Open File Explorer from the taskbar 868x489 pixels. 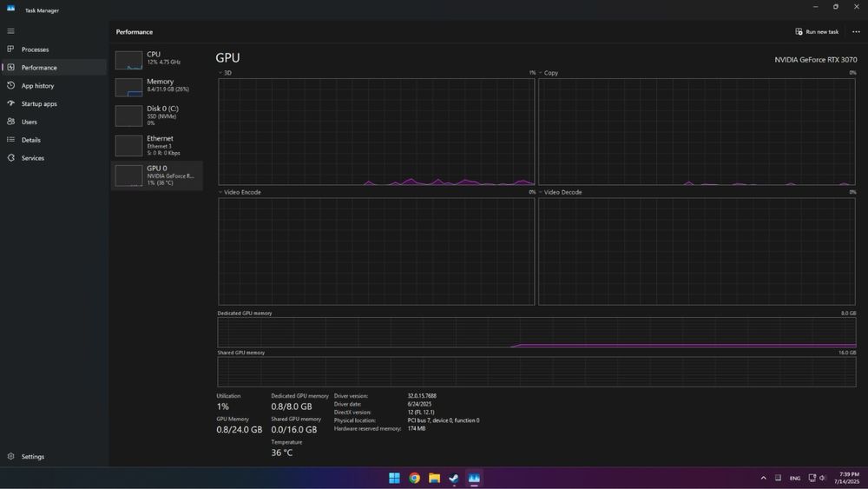pos(434,478)
